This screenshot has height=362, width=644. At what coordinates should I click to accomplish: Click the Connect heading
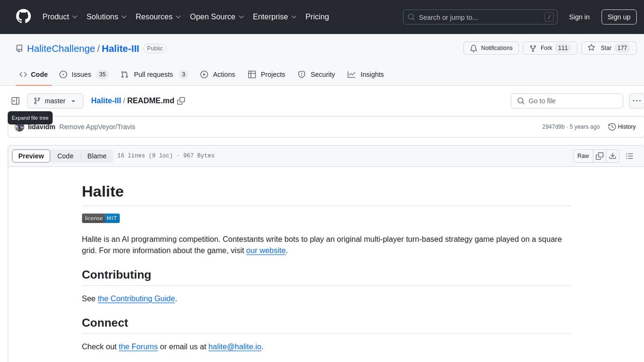tap(105, 323)
